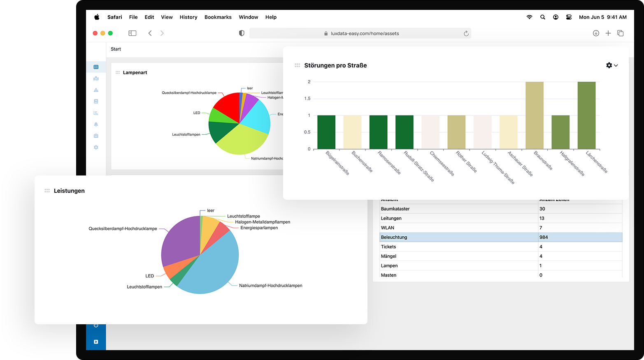Select the Masten table row
This screenshot has height=360, width=644.
point(501,275)
